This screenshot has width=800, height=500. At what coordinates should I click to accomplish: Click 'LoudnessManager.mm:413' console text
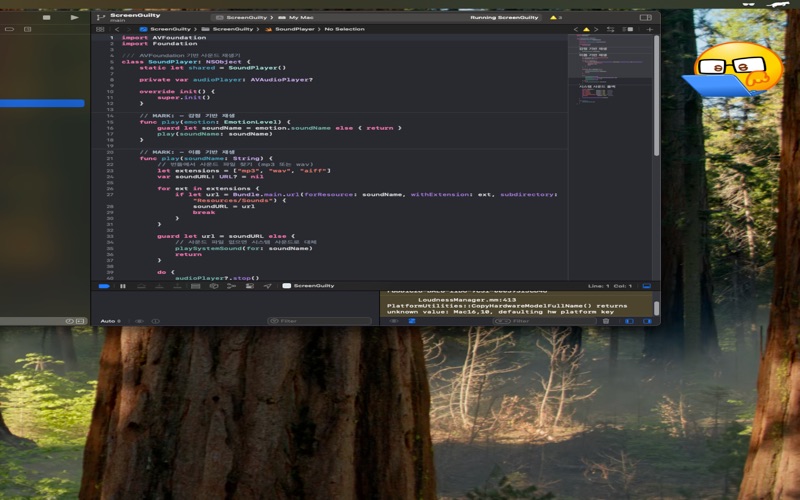(x=467, y=300)
